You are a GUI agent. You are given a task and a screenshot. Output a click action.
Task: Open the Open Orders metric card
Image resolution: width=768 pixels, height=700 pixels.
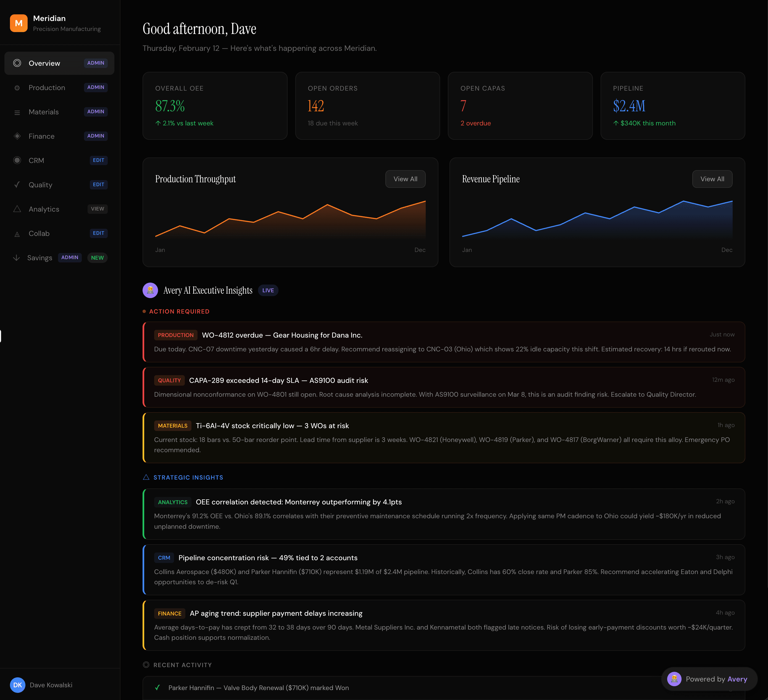point(367,106)
